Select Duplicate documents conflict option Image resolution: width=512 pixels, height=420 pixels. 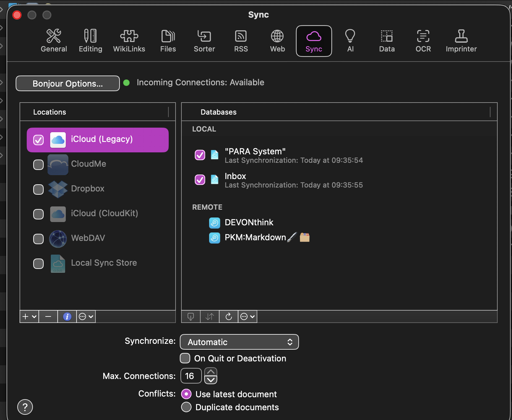[186, 407]
